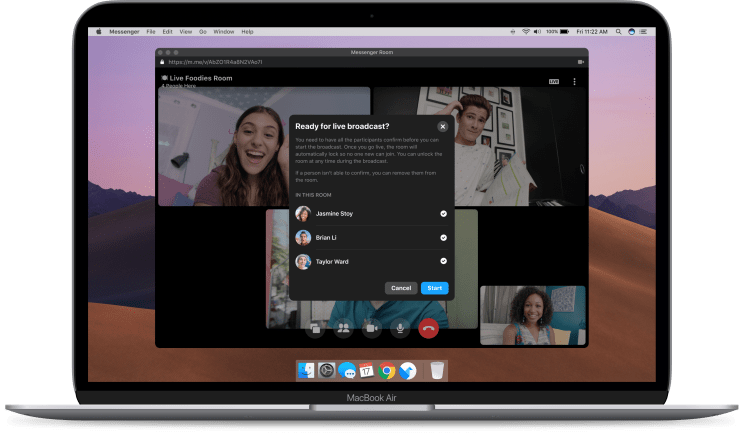
Task: Open the Window menu
Action: (x=224, y=32)
